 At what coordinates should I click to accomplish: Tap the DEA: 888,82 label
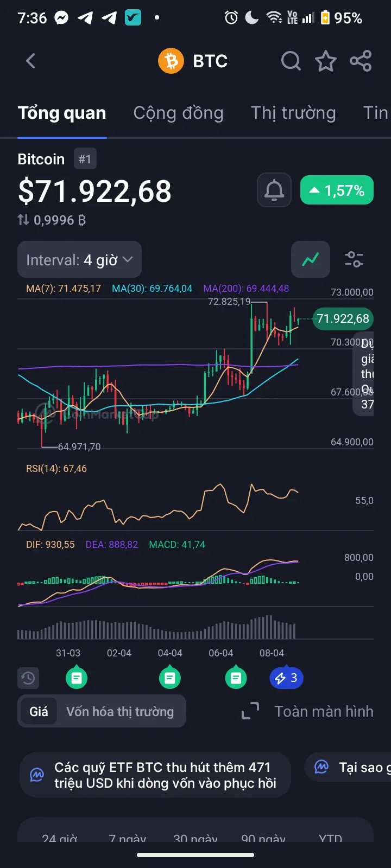point(112,545)
